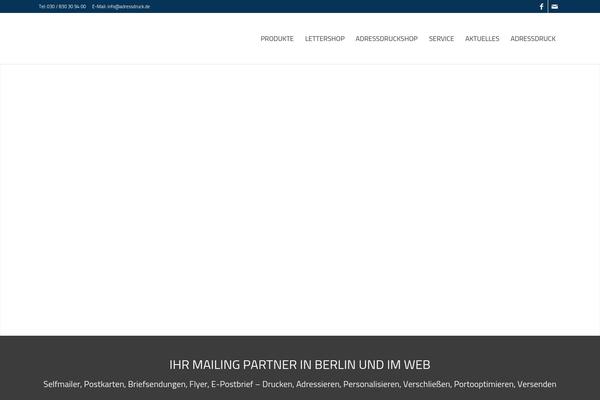The image size is (600, 400).
Task: Open the PRODUKTE menu
Action: 277,38
